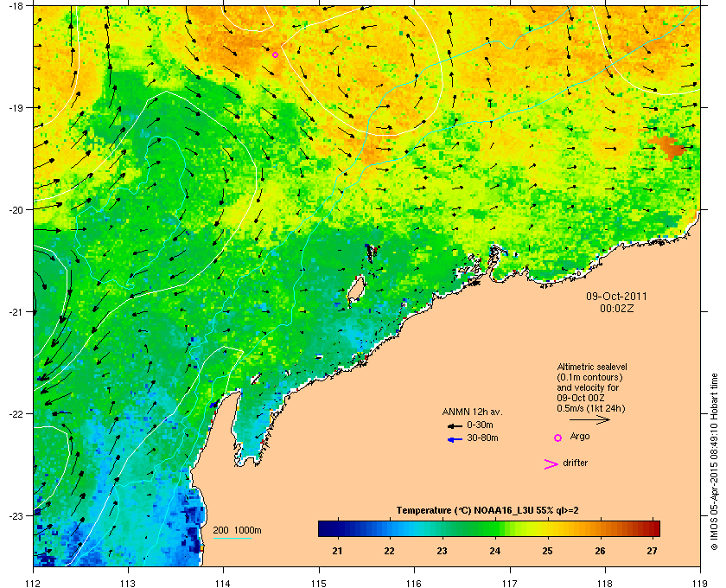The image size is (726, 588).
Task: Click the latitude axis label -18
Action: click(x=15, y=5)
